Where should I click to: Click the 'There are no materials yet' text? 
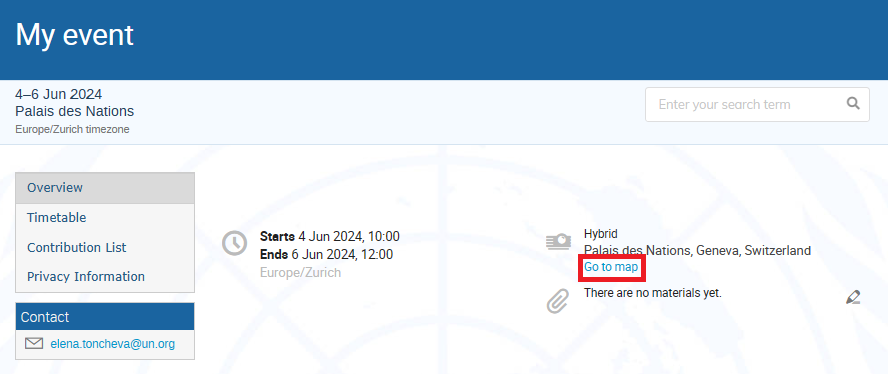(653, 294)
